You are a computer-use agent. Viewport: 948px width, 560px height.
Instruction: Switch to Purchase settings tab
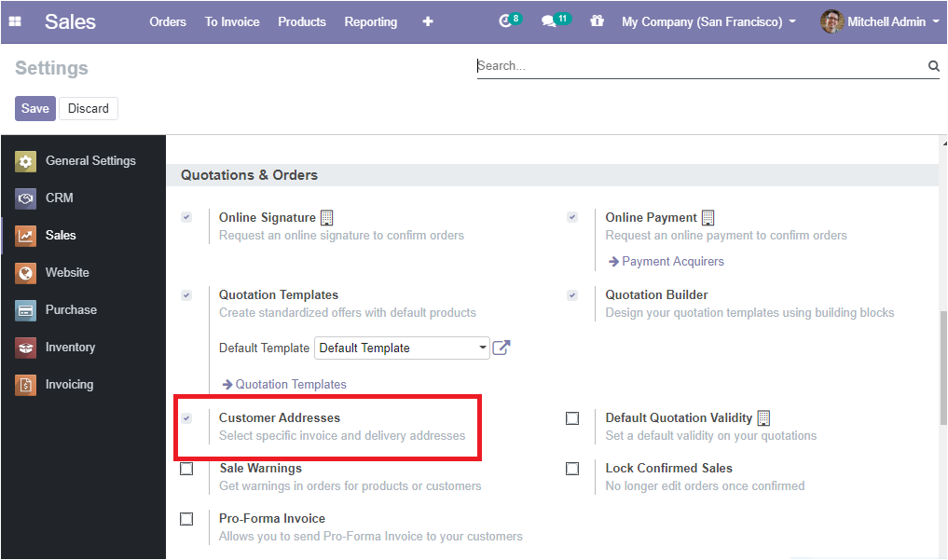84,310
